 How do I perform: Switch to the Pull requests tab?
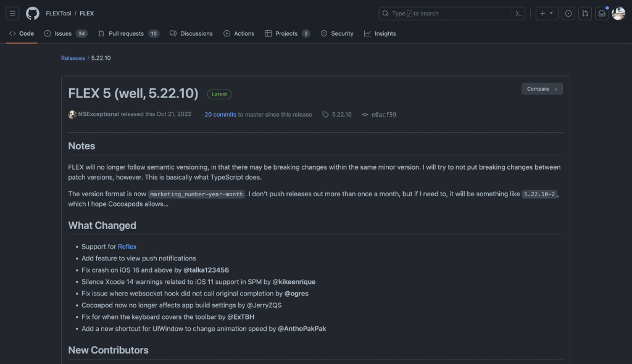(128, 33)
